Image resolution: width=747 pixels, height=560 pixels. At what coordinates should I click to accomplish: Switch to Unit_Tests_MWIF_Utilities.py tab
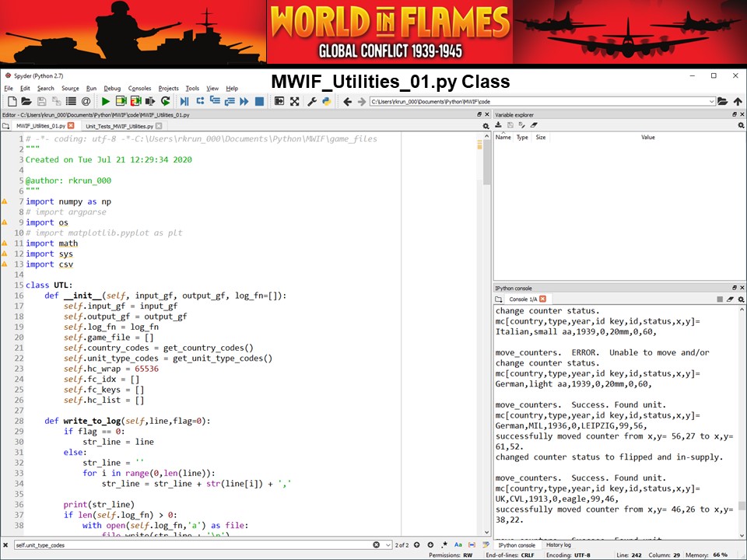click(124, 126)
